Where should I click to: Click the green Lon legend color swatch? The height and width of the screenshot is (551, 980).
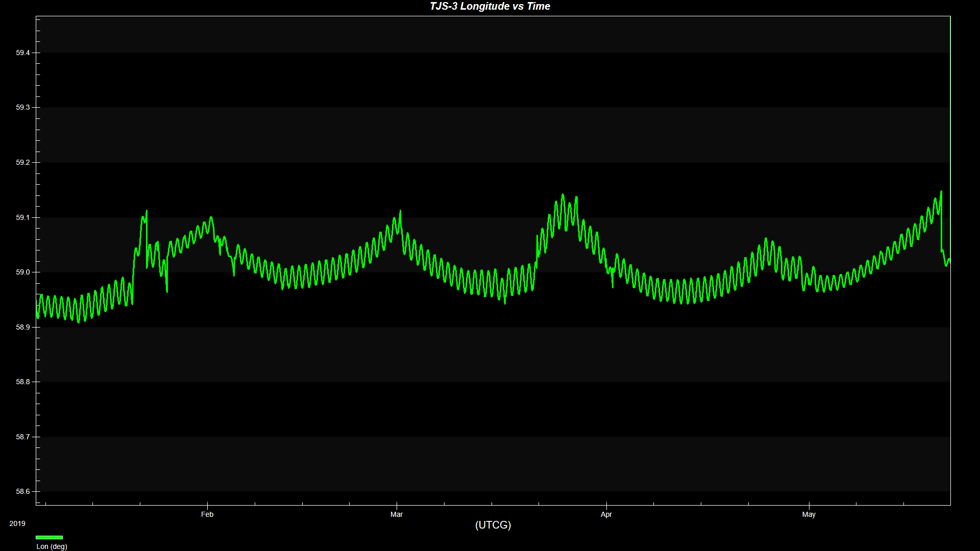point(49,537)
